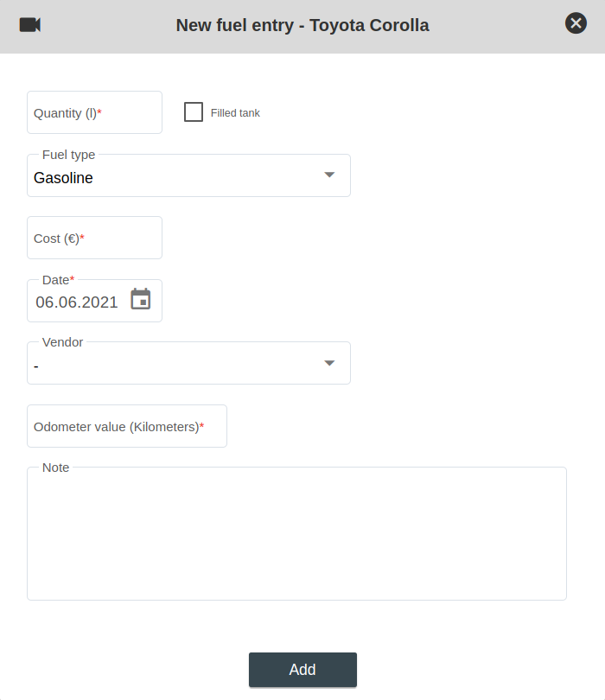Expand the Fuel type dropdown arrow
This screenshot has height=700, width=605.
329,175
